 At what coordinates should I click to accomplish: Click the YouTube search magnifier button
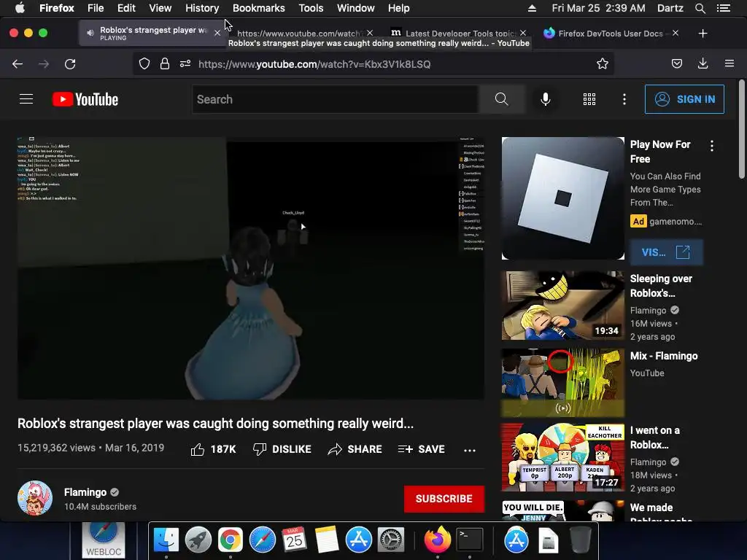point(502,99)
